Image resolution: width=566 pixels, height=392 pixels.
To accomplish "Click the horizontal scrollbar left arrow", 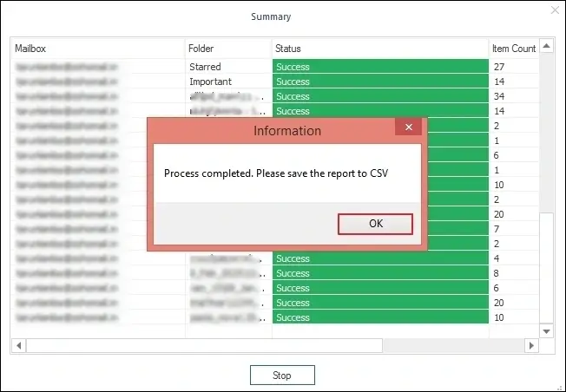I will [19, 345].
